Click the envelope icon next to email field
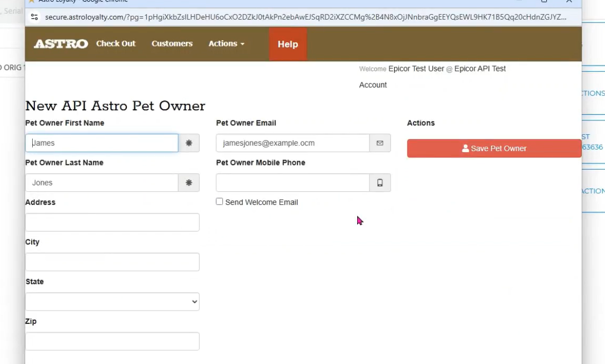 [380, 143]
